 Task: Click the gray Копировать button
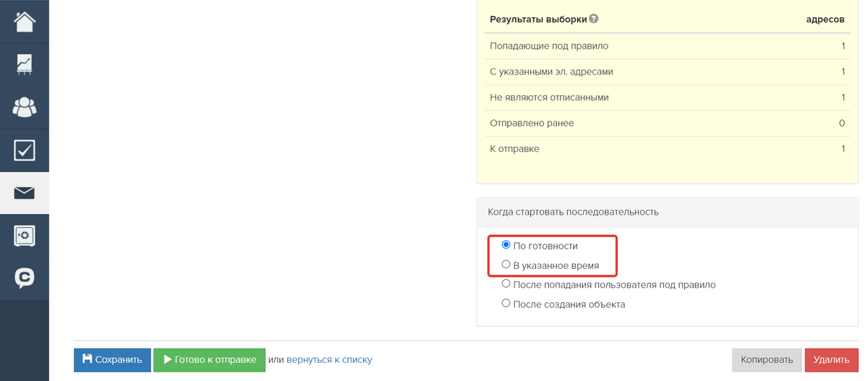pyautogui.click(x=767, y=360)
